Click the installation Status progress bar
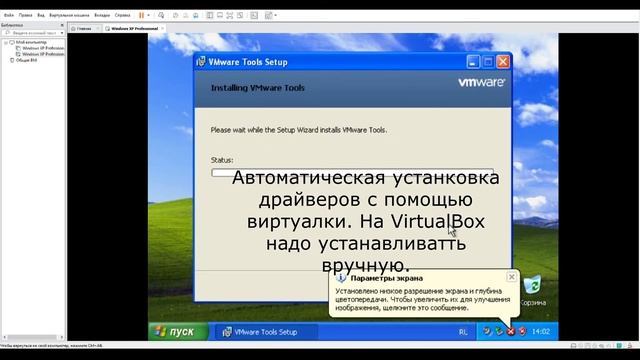This screenshot has width=640, height=360. pos(352,172)
